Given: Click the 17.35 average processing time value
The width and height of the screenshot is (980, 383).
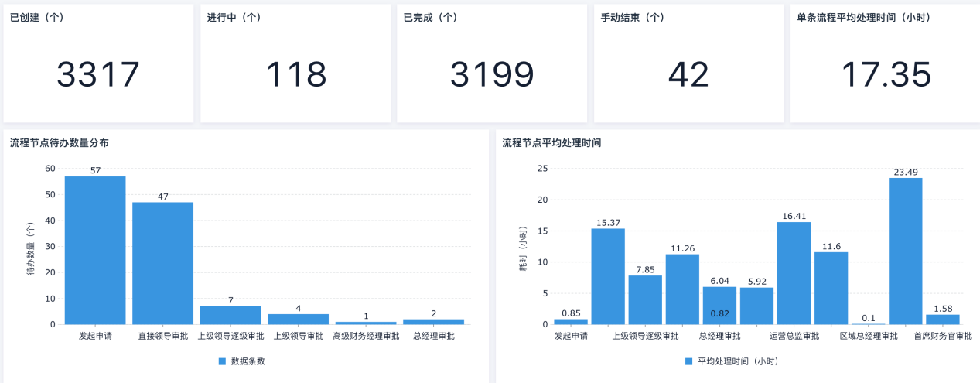Looking at the screenshot, I should pyautogui.click(x=886, y=74).
